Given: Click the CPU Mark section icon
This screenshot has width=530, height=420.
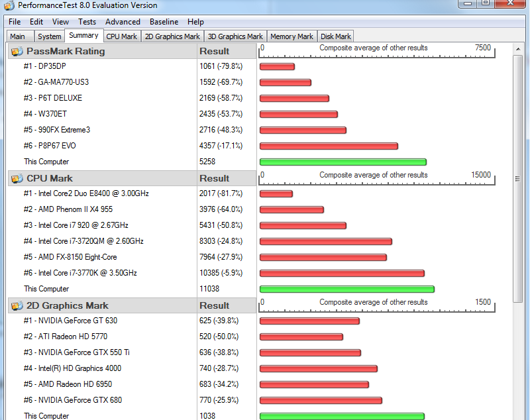Looking at the screenshot, I should [17, 178].
